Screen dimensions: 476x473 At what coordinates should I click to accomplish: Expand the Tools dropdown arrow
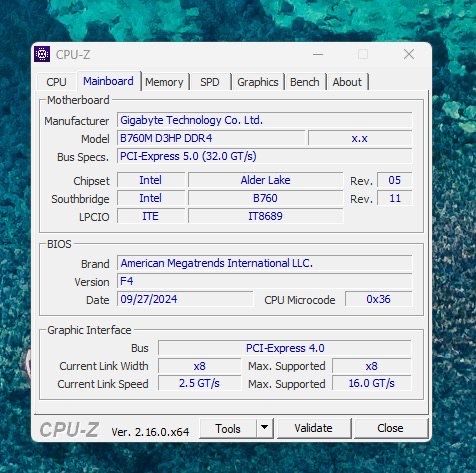tap(265, 428)
